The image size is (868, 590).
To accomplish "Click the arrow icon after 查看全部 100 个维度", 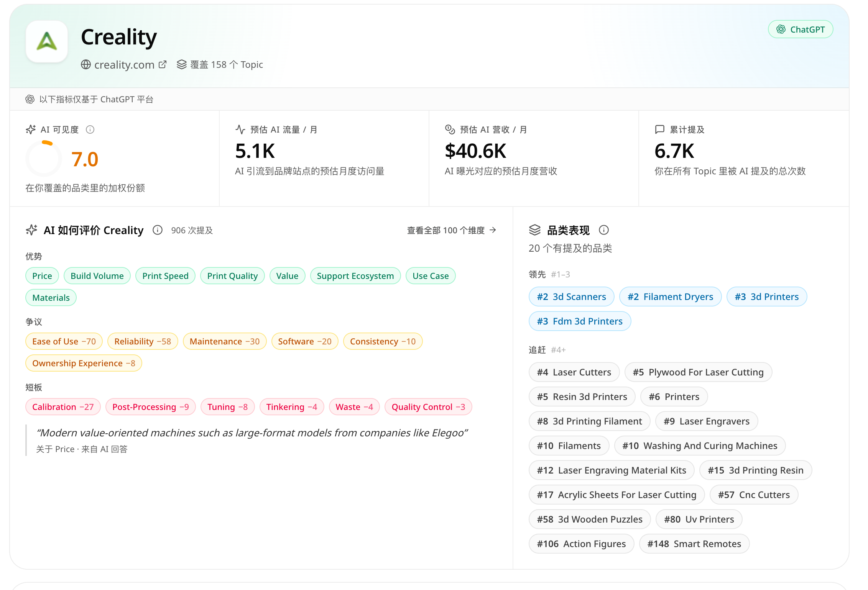I will coord(493,230).
